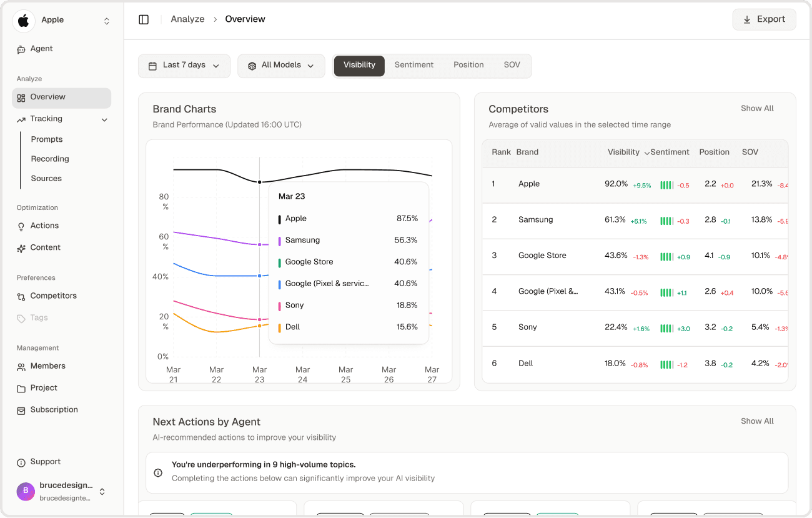Open the Overview menu item
Screen dimensions: 812x518
(61, 98)
